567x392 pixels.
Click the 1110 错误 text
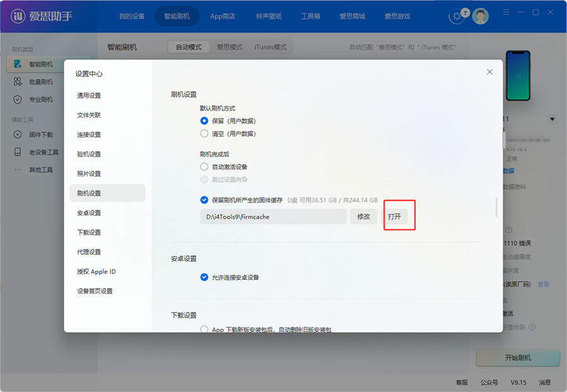pyautogui.click(x=517, y=243)
